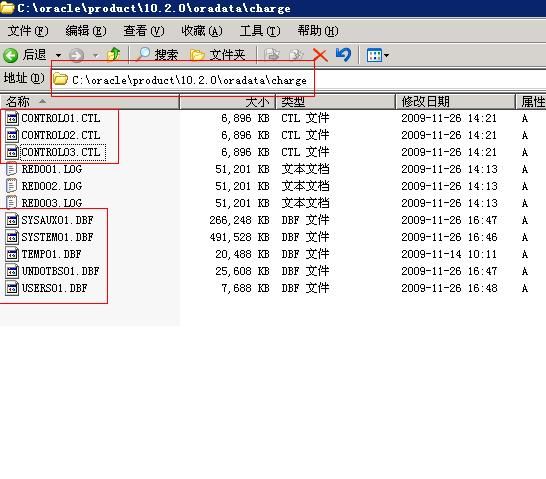Select REDO02.LOG file icon
Viewport: 546px width, 479px height.
point(12,186)
